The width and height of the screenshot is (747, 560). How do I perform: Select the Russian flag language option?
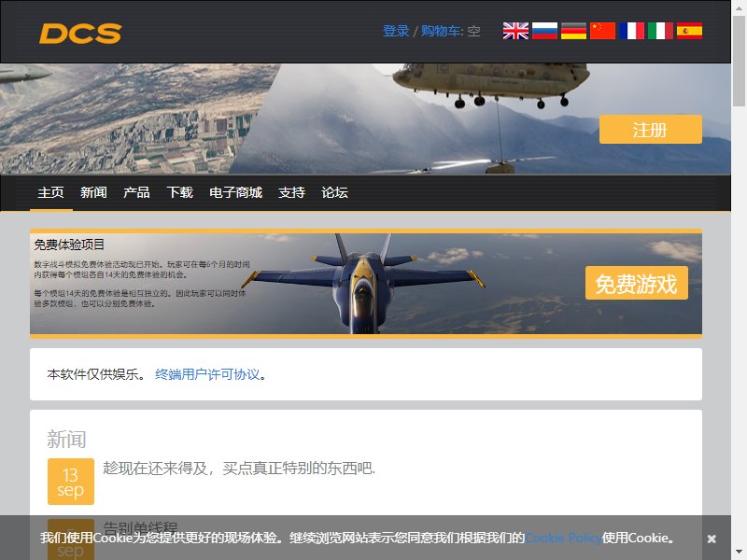(544, 31)
